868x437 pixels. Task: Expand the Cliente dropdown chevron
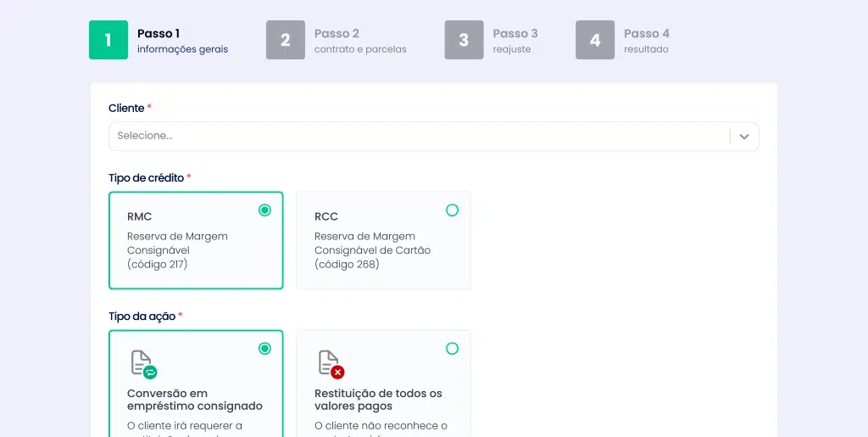743,137
